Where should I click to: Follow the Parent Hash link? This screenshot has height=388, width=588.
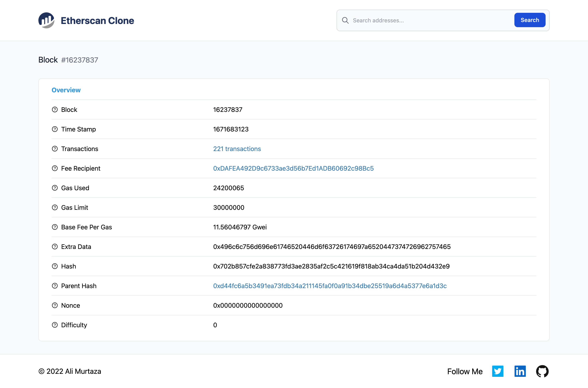coord(330,286)
